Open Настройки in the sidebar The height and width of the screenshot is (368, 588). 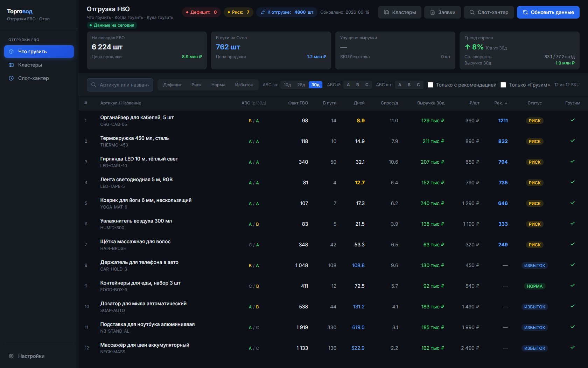(39, 356)
